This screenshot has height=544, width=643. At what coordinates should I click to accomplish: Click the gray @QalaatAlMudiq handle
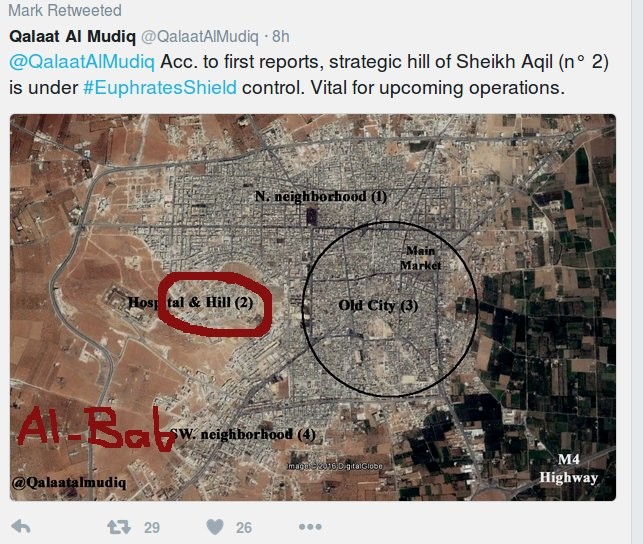coord(200,36)
